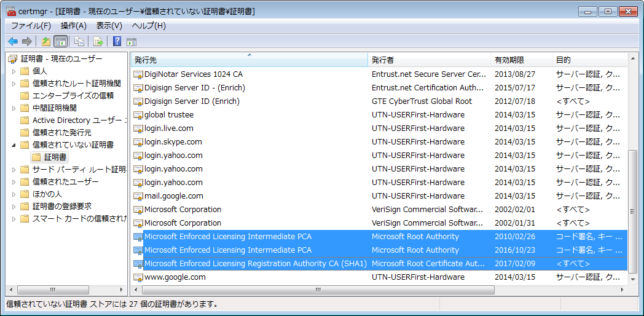This screenshot has width=644, height=316.
Task: Click folder icon of 信頼された発行元
Action: 25,132
